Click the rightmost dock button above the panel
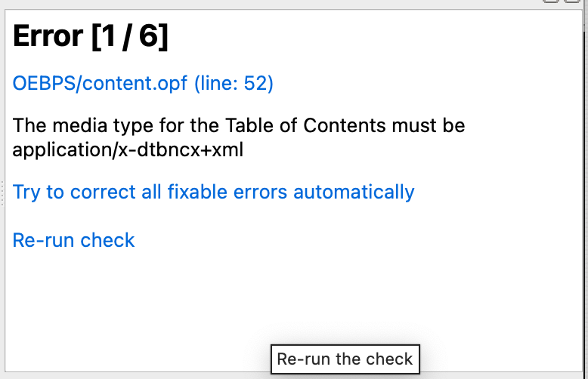Screen dimensions: 588x379 (x=571, y=2)
